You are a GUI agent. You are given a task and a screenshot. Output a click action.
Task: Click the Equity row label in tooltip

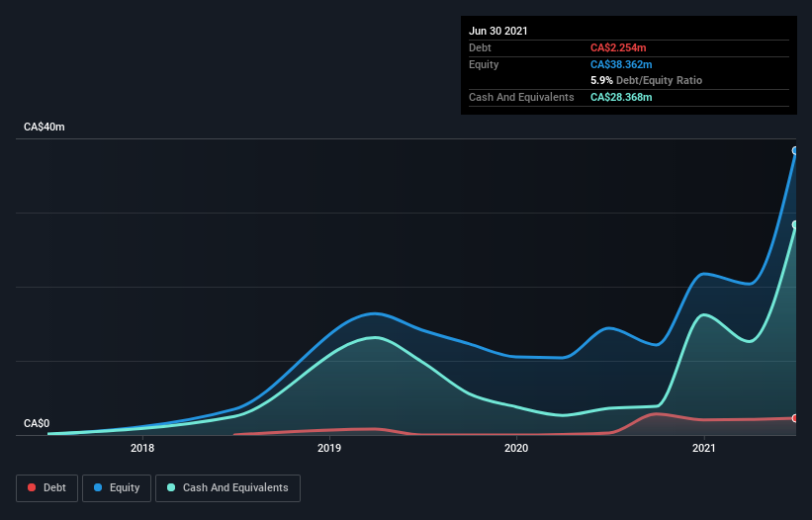pyautogui.click(x=484, y=64)
